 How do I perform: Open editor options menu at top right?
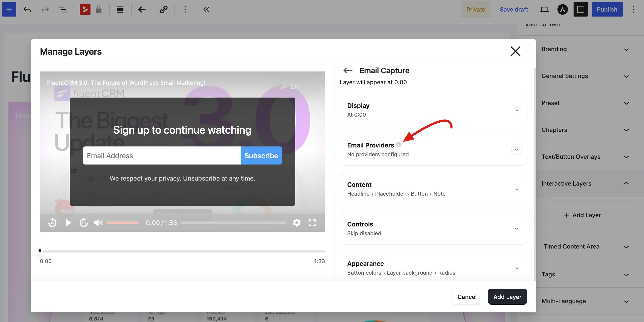(633, 10)
